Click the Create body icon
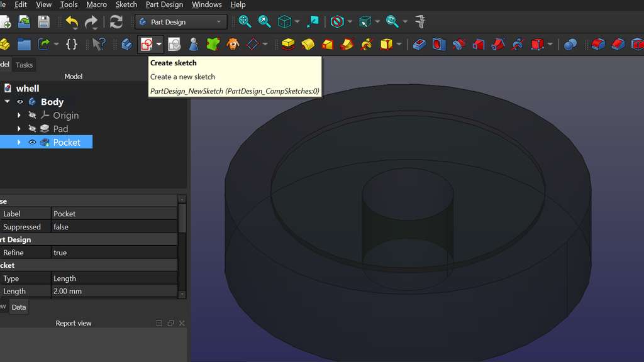 [x=127, y=44]
